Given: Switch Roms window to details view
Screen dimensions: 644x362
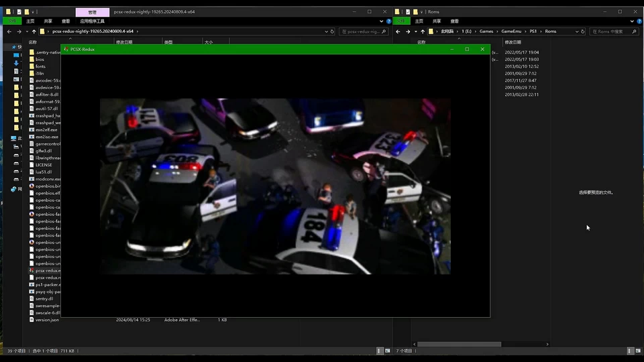Looking at the screenshot, I should point(630,351).
